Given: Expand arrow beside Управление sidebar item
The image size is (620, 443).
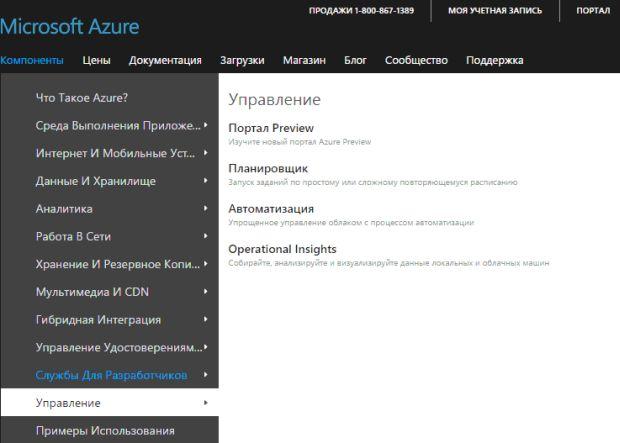Looking at the screenshot, I should point(206,402).
